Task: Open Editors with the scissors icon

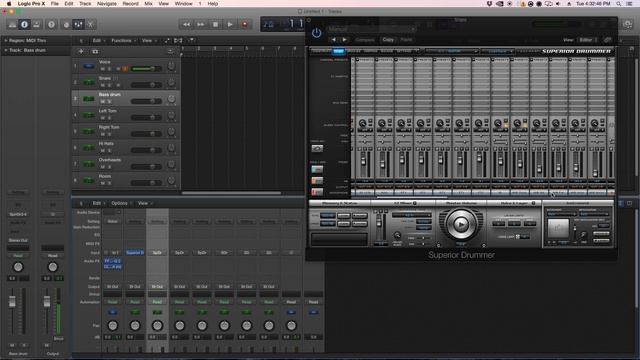Action: pos(90,24)
